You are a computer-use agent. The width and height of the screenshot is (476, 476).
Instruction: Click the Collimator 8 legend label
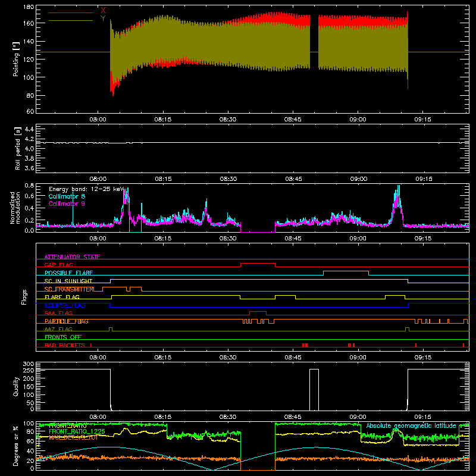(67, 196)
